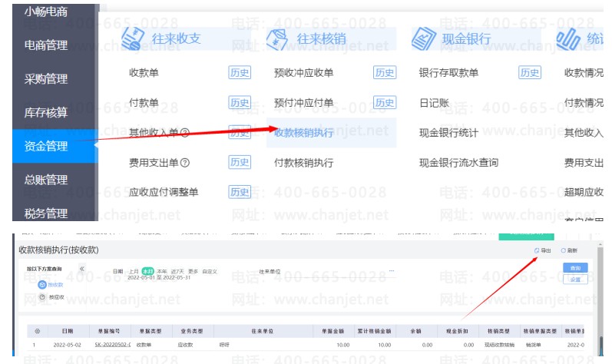The image size is (612, 364).
Task: Open 总账管理 in the sidebar
Action: click(46, 180)
